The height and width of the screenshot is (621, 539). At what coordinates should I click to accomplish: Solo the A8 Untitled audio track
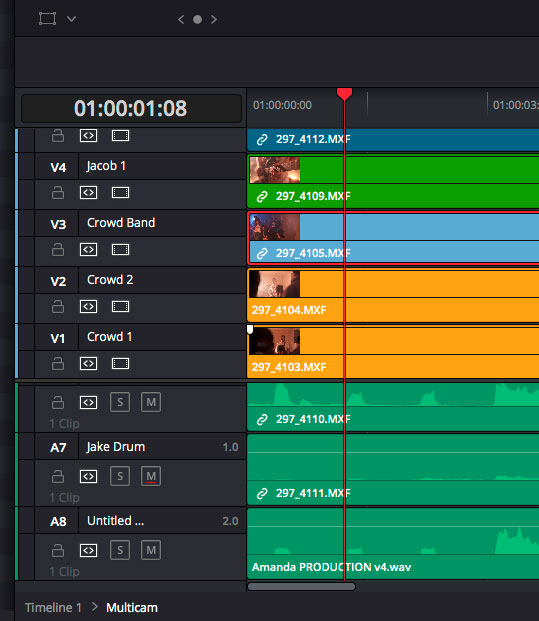(120, 550)
